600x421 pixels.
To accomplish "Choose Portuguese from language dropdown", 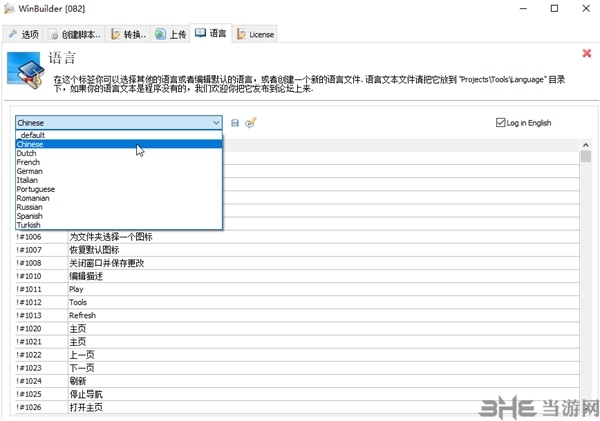I will [x=119, y=189].
